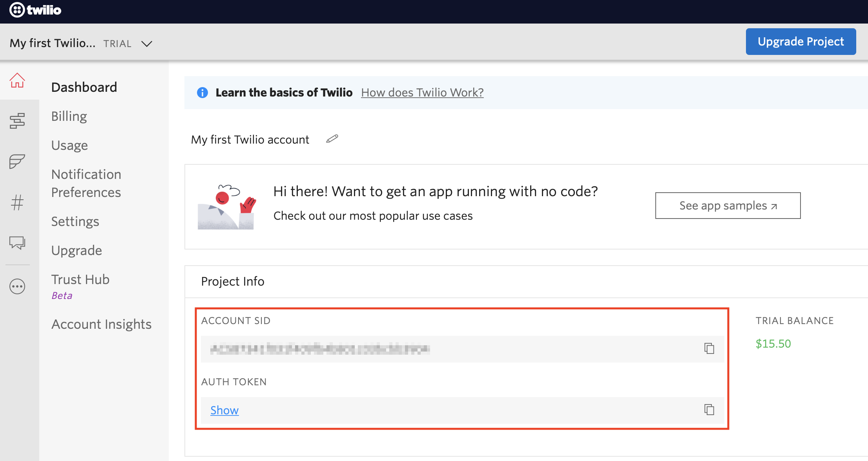Click the info icon in Learn banner

(x=202, y=93)
